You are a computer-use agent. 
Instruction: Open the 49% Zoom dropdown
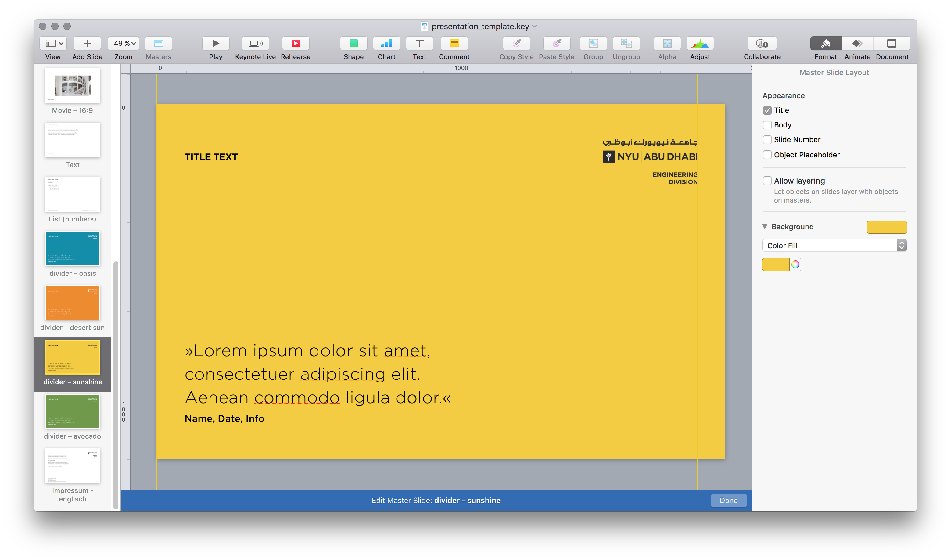(x=124, y=43)
